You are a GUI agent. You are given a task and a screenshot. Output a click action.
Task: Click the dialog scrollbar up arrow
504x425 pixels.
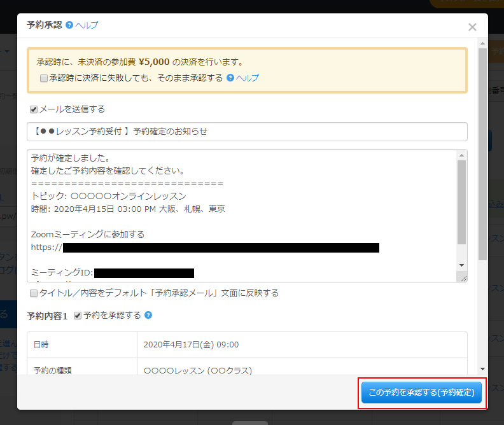click(x=482, y=42)
